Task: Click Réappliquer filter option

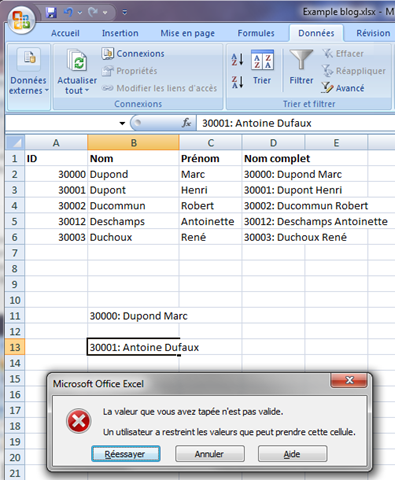Action: coord(354,71)
